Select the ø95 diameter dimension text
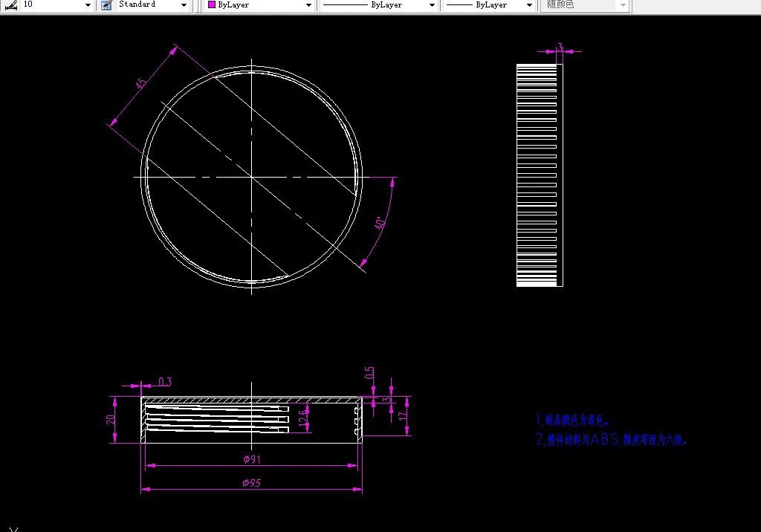The image size is (761, 532). click(x=251, y=483)
